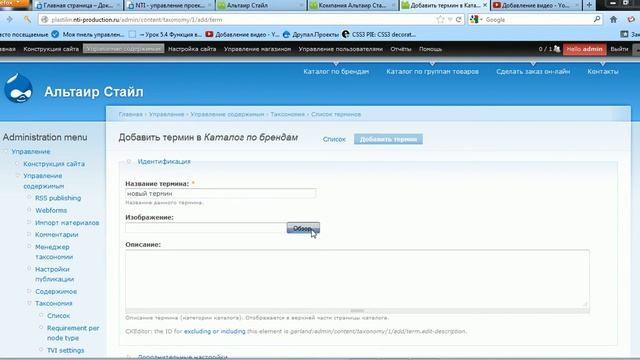Open 'TVI settings' sidebar link
This screenshot has width=640, height=360.
coord(65,350)
